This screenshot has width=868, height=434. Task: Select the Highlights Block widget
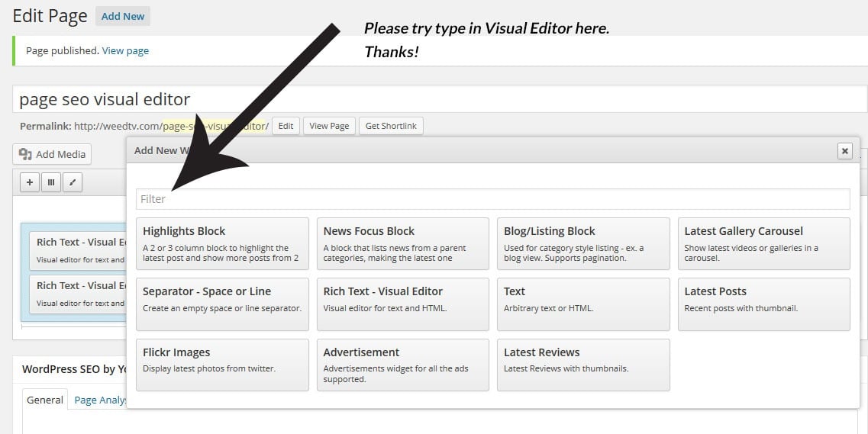click(x=223, y=244)
